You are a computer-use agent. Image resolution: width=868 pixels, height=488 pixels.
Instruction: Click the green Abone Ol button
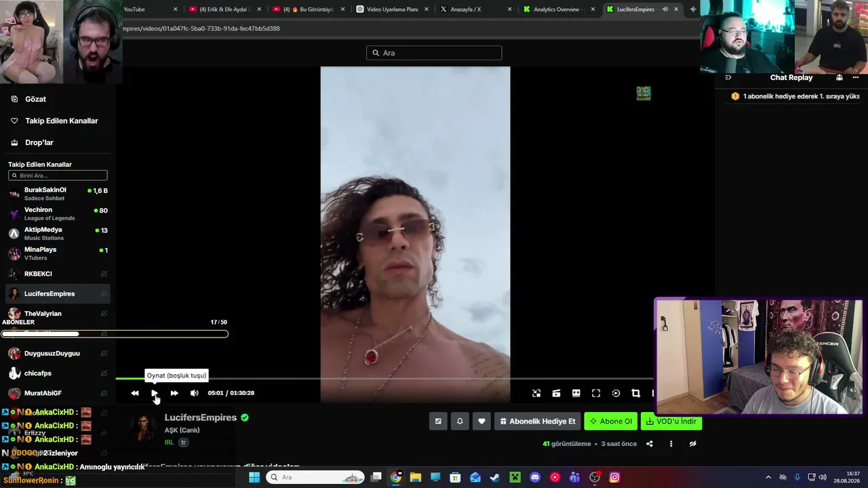[611, 422]
